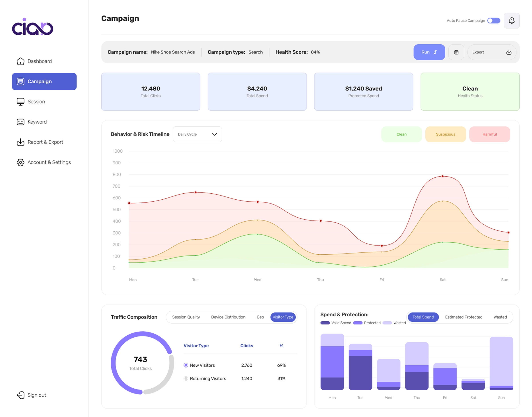Screen dimensions: 532x417
Task: Toggle the Auto Pause Campaign switch
Action: tap(494, 20)
